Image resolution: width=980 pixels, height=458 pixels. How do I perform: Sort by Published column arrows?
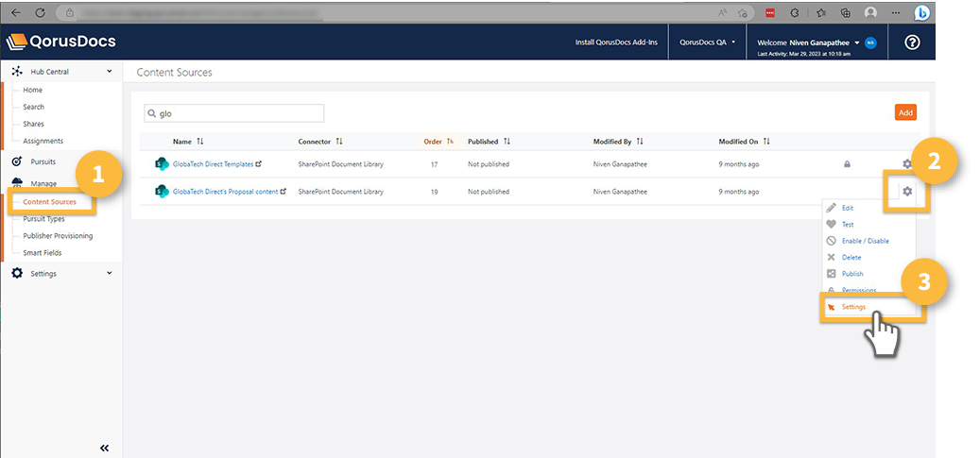coord(507,142)
